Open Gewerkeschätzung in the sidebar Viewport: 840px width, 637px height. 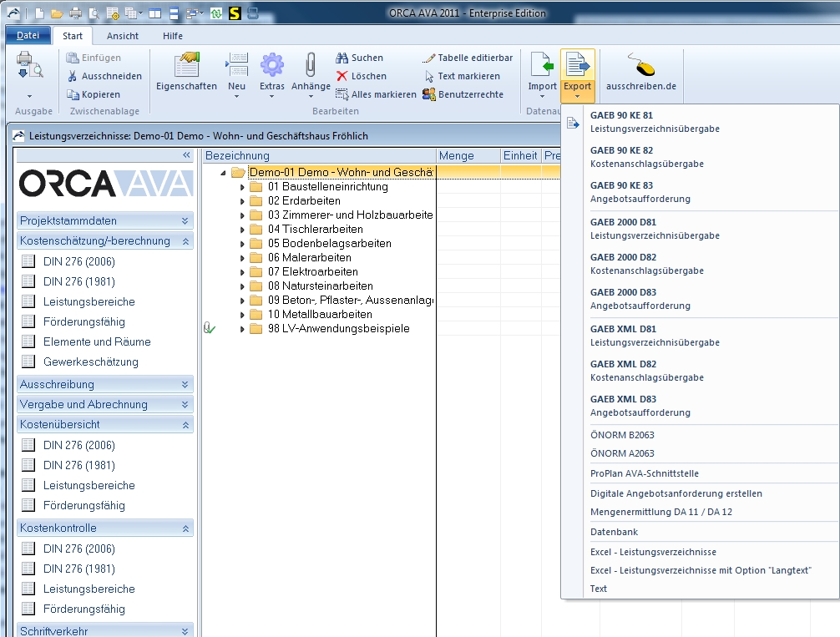91,361
